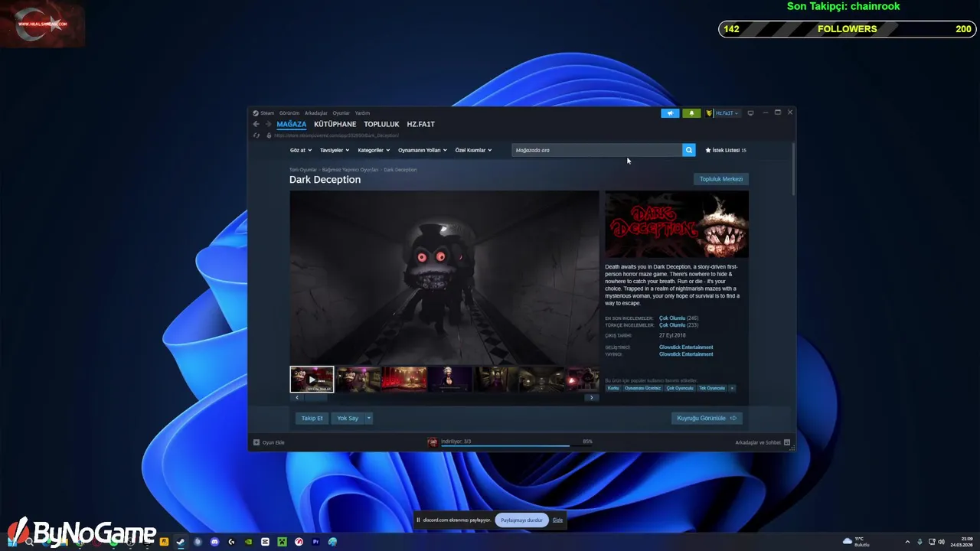Image resolution: width=980 pixels, height=551 pixels.
Task: Click the thumbnail strip scrollbar handle
Action: [x=315, y=398]
